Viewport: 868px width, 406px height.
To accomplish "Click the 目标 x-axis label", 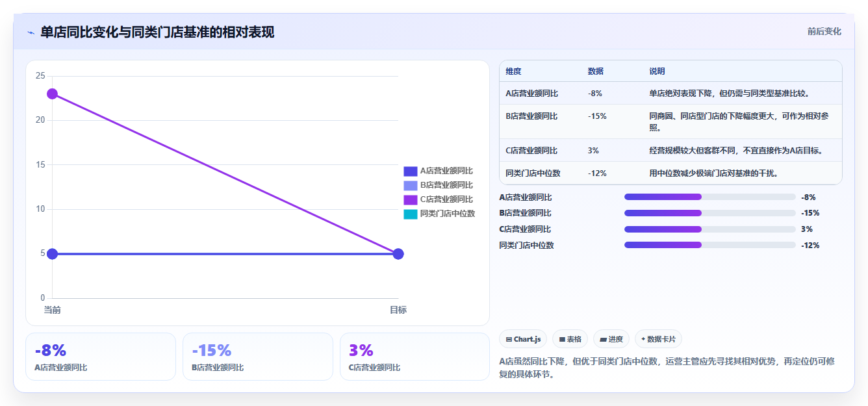I will (398, 310).
